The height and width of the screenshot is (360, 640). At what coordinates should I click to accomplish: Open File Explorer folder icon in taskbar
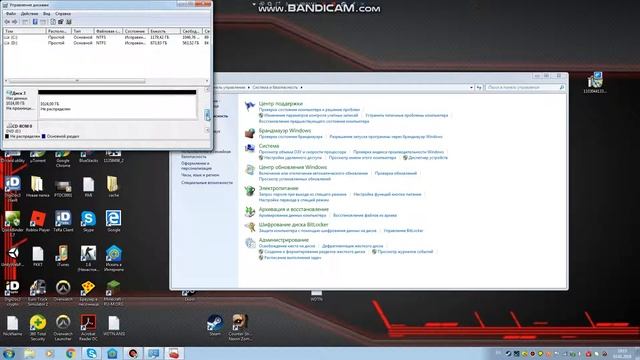point(29,353)
